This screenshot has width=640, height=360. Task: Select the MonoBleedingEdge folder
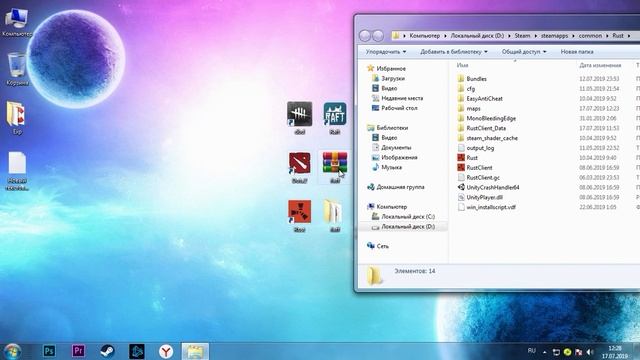487,118
